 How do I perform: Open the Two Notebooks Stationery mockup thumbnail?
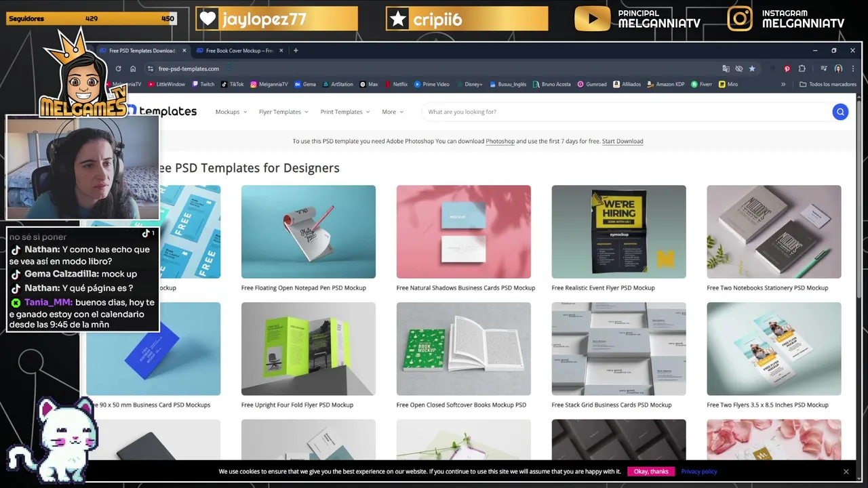point(774,232)
